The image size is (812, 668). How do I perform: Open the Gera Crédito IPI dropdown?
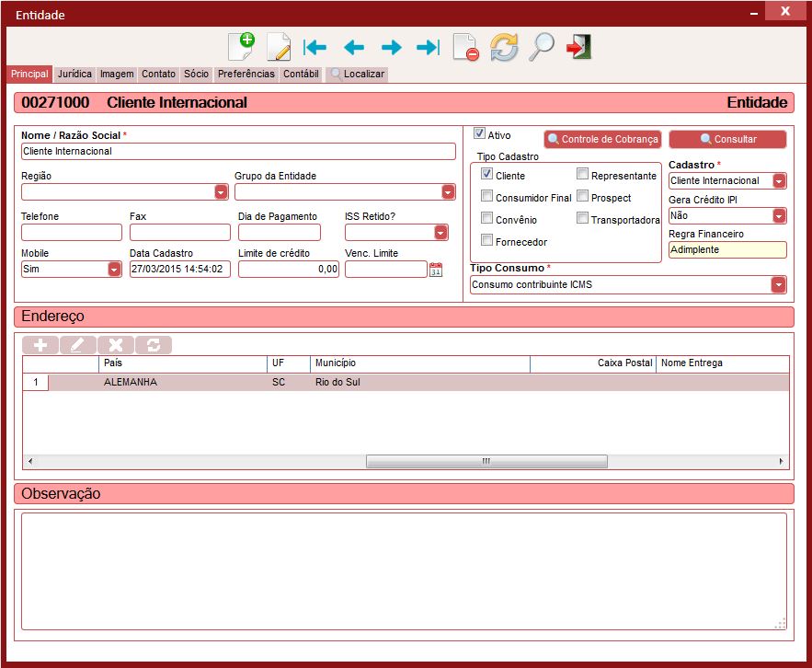[779, 215]
